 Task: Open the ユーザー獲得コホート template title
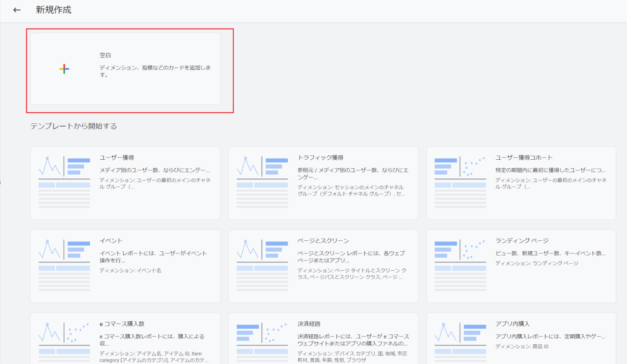point(524,157)
